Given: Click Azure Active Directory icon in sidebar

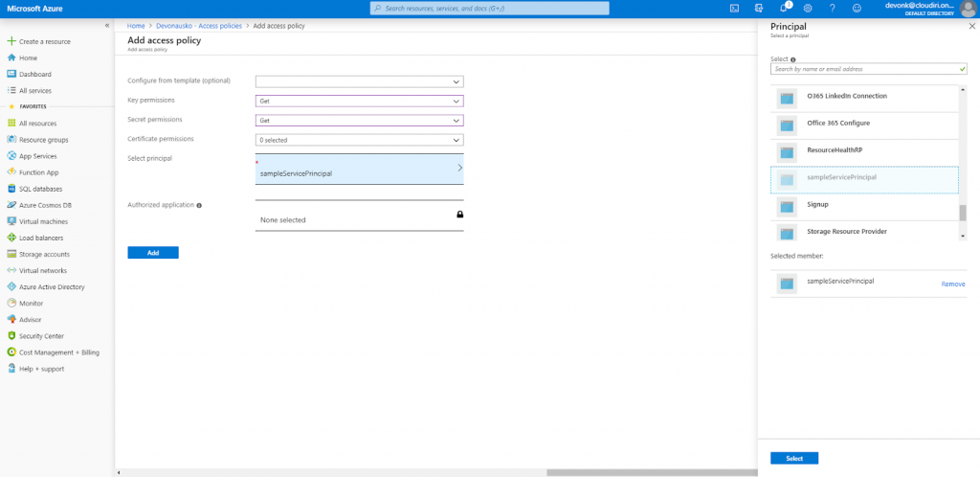Looking at the screenshot, I should 11,287.
